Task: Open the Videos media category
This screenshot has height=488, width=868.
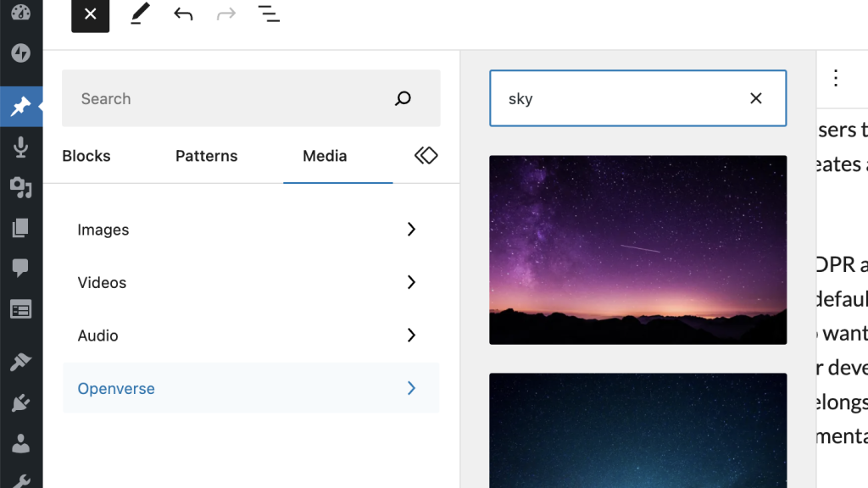Action: [251, 282]
